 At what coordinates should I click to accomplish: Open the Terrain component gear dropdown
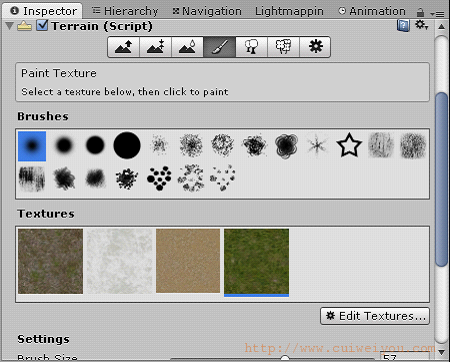tap(421, 25)
